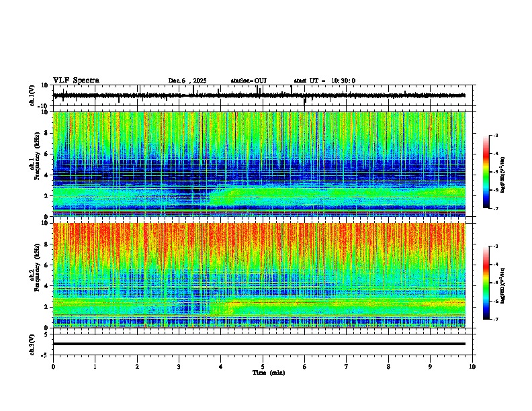Viewport: 532px width, 411px height.
Task: Click time axis tick label '3'
Action: [179, 367]
